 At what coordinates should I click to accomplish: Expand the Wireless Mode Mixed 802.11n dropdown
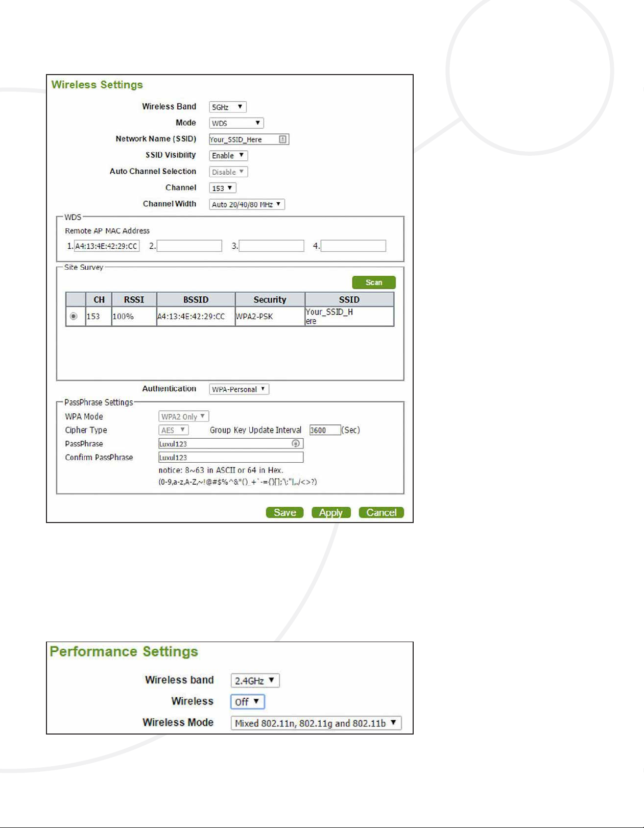316,723
